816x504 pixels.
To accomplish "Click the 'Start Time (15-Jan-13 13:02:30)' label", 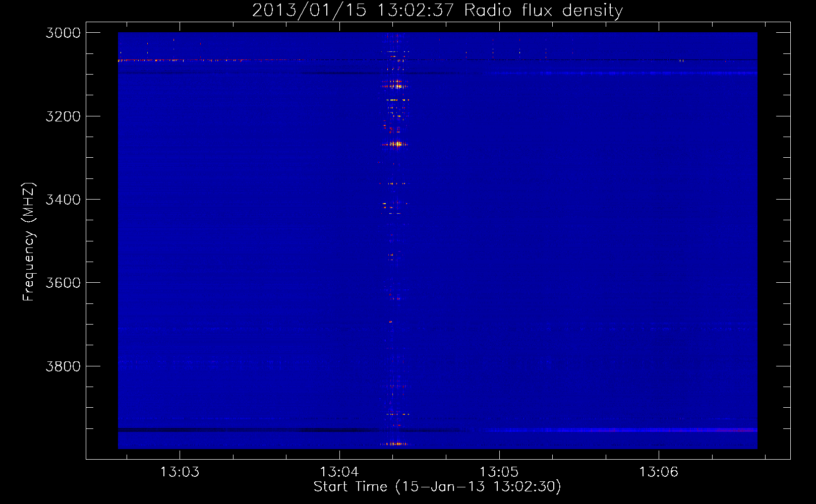I will 437,487.
